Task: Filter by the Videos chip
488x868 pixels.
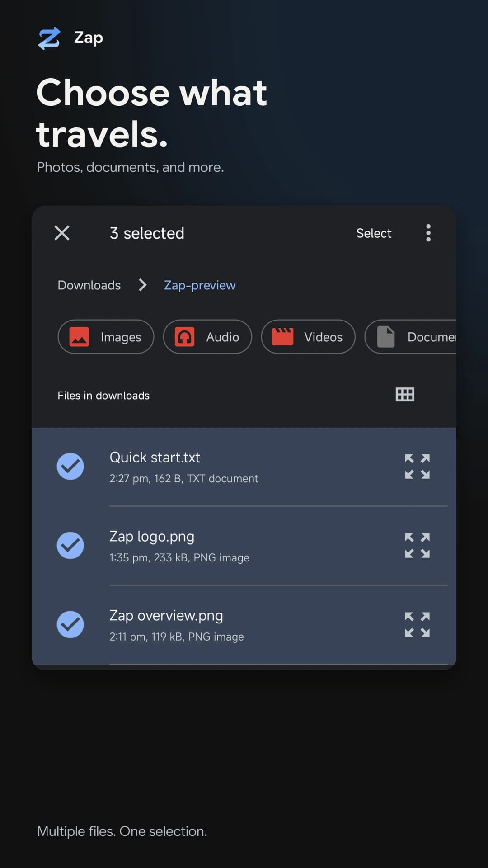Action: (x=308, y=337)
